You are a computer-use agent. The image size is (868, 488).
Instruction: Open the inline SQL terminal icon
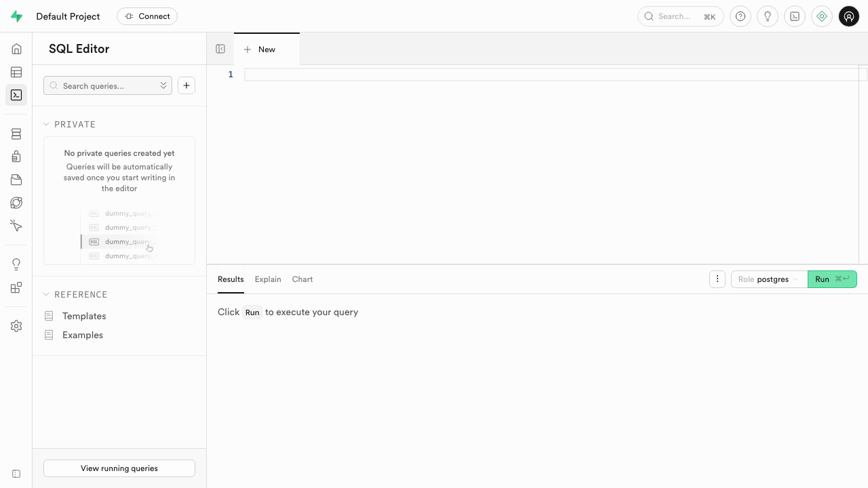click(x=795, y=16)
